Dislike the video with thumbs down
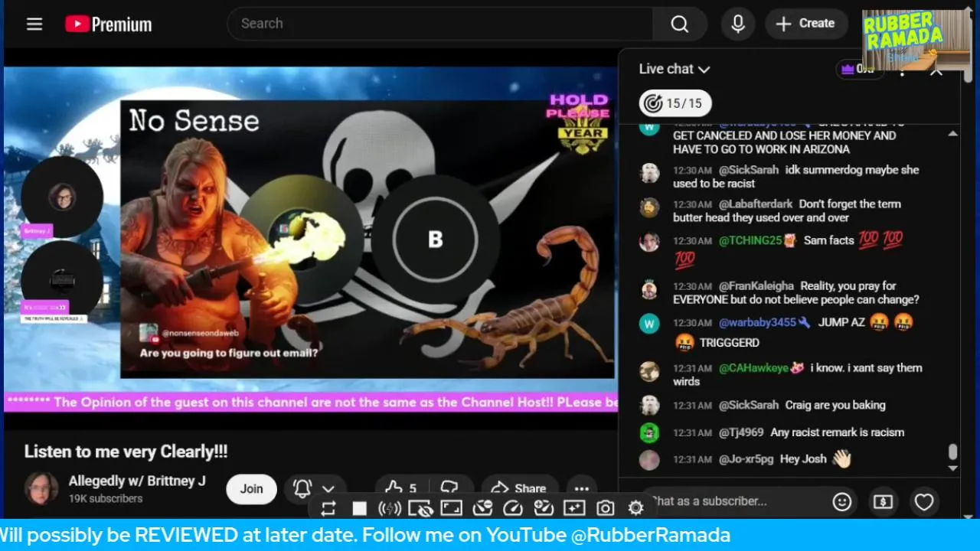The width and height of the screenshot is (980, 551). pyautogui.click(x=449, y=488)
